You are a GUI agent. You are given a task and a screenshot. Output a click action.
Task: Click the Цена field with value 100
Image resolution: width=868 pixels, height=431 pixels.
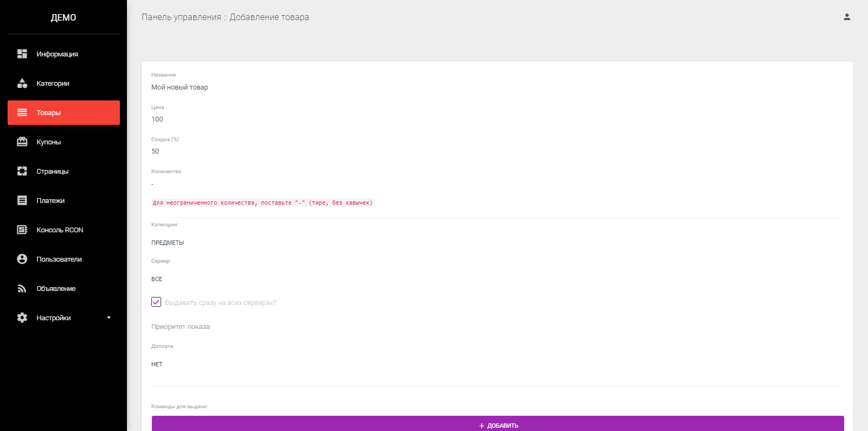coord(497,119)
